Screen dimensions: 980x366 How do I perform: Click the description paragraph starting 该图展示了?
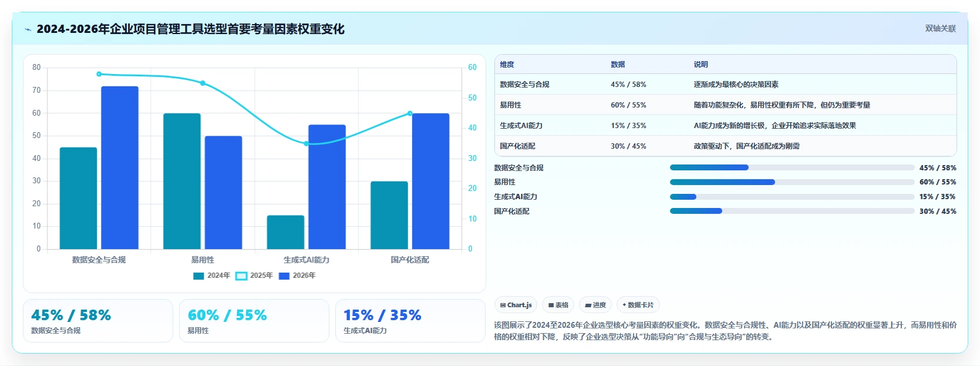(725, 331)
